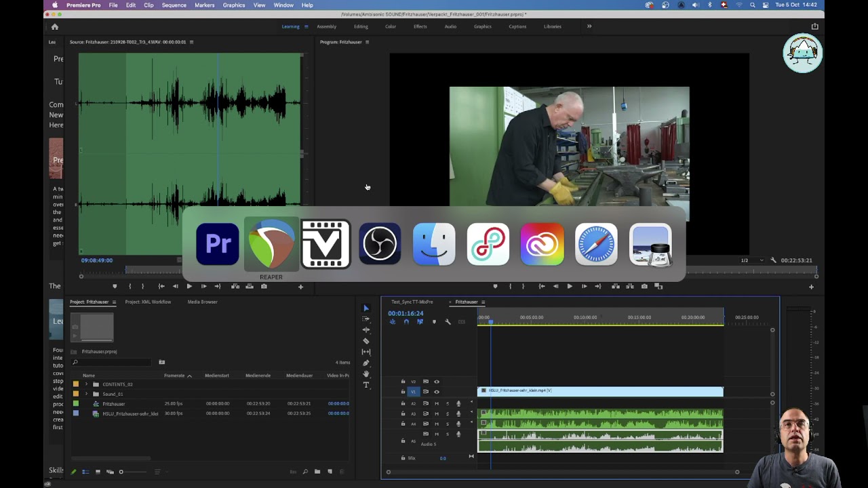Viewport: 868px width, 488px height.
Task: Open the Markers menu
Action: point(204,5)
